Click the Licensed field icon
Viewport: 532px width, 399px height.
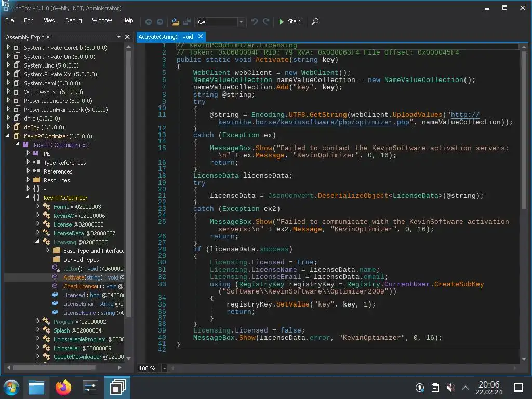pos(55,295)
